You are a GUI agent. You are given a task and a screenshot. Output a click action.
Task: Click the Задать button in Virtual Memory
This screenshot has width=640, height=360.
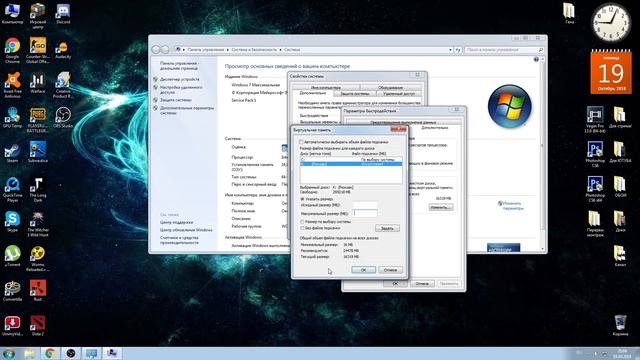(387, 228)
